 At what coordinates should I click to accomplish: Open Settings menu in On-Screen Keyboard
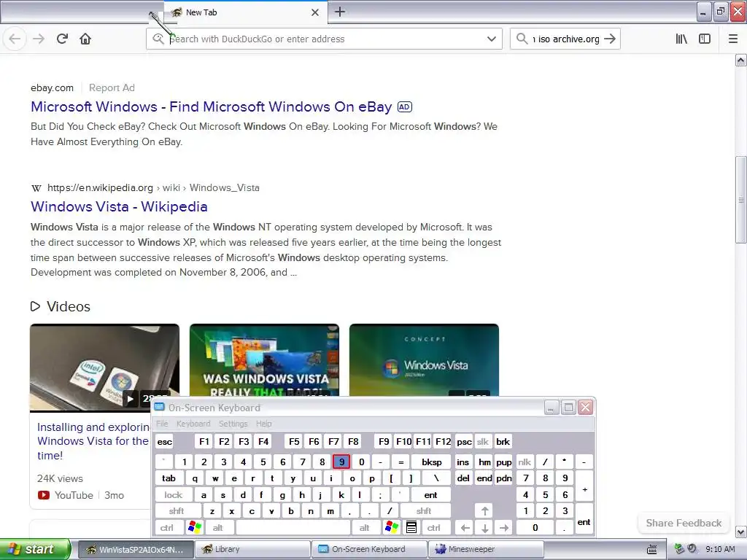pyautogui.click(x=233, y=424)
